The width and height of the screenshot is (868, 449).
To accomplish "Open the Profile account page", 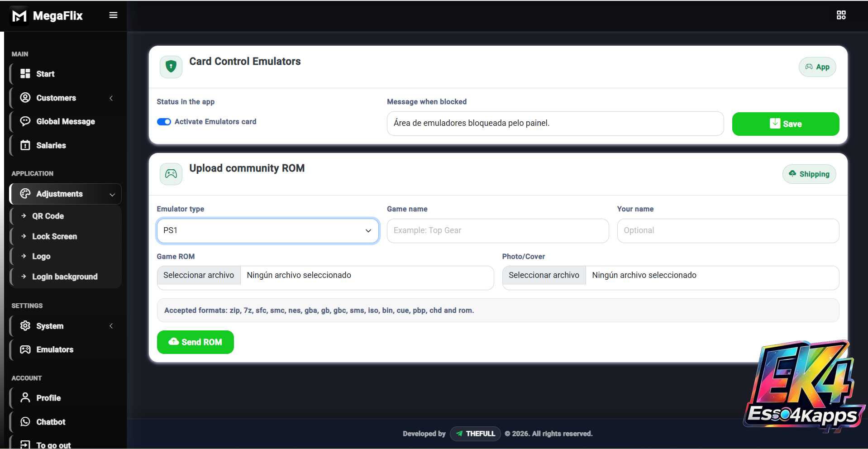I will click(66, 398).
